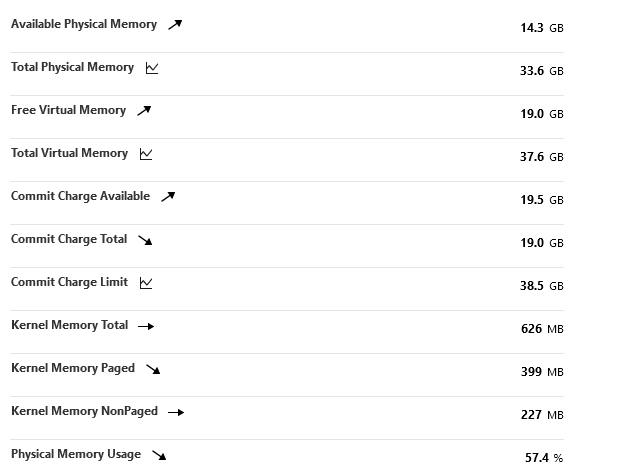Click the steady arrow beside Kernel Memory NonPaged
Screen dimensions: 620x476
[x=176, y=412]
